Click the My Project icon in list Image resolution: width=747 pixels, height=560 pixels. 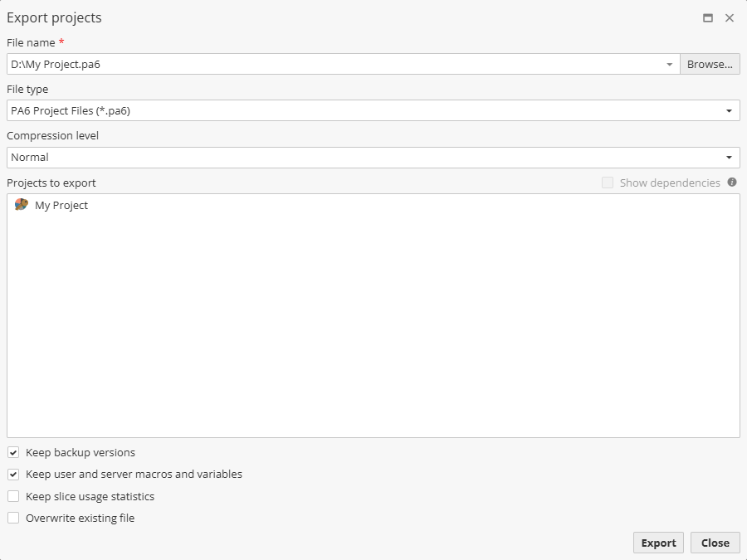coord(22,205)
